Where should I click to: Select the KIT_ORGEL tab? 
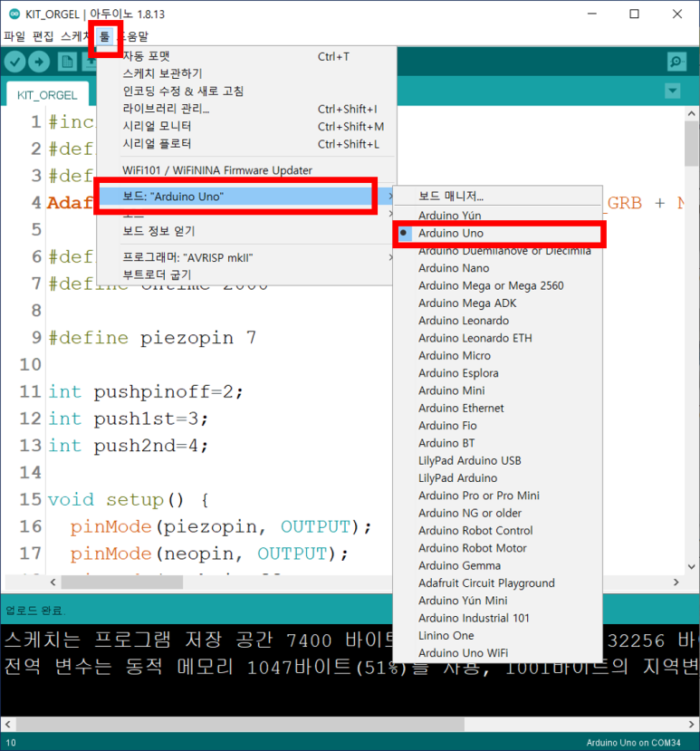tap(47, 95)
